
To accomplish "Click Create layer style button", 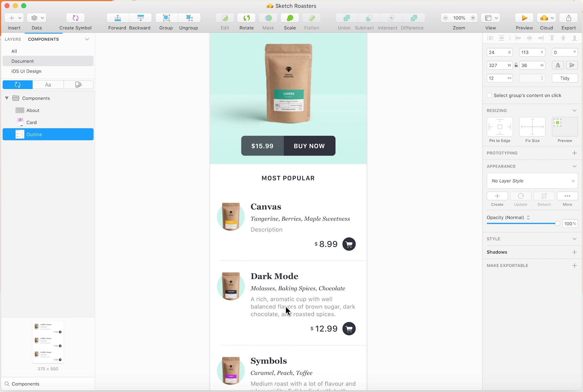I will [497, 196].
